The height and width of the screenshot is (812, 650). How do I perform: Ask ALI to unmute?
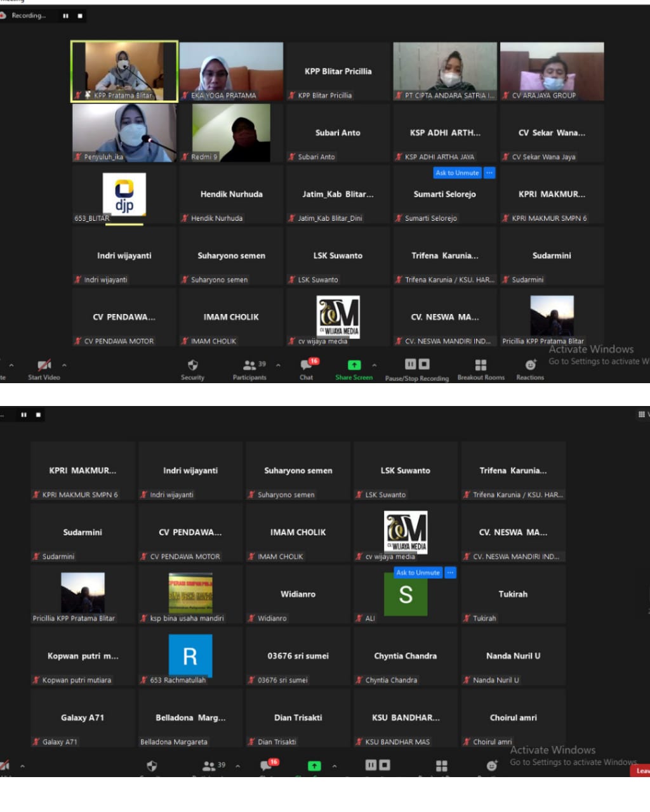(x=418, y=572)
